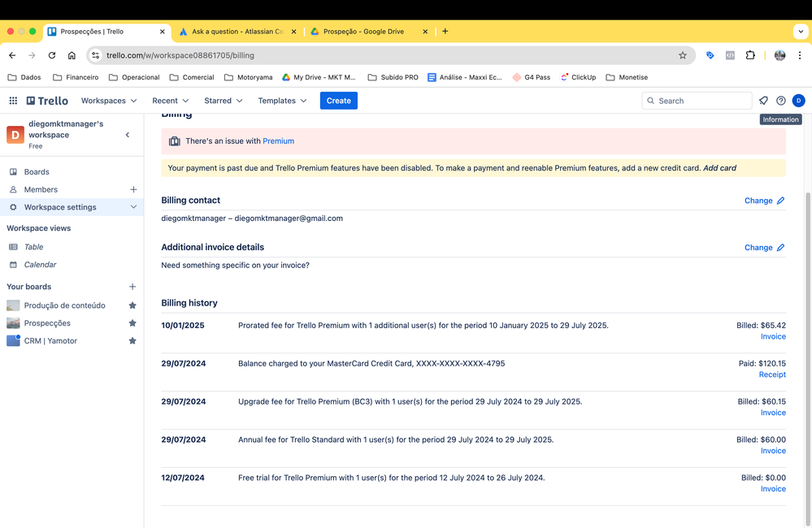Open the Análise - Maxxi Ec... bookmark
812x528 pixels.
pos(464,77)
